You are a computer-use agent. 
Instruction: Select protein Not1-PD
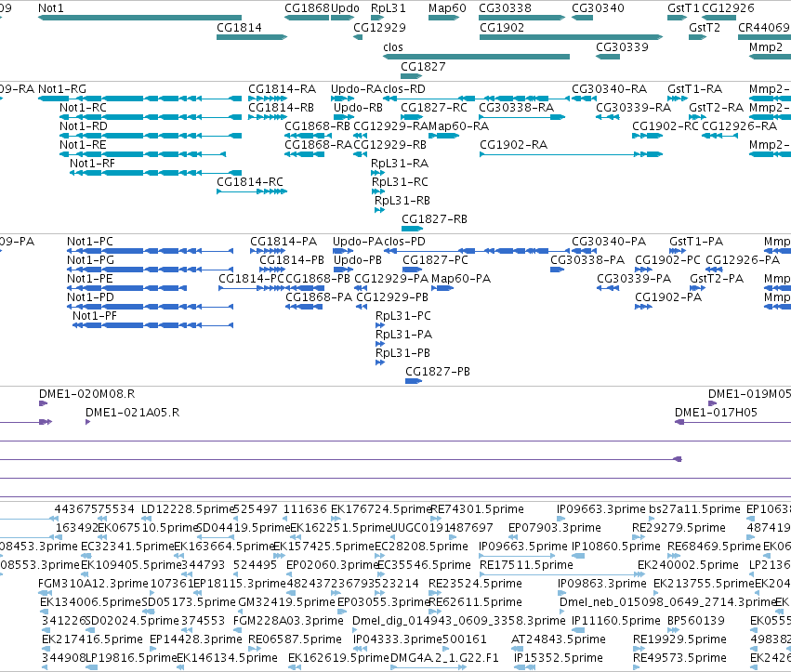90,297
